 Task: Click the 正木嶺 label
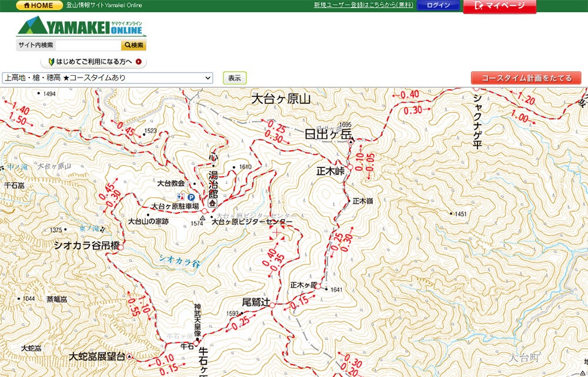pos(363,201)
